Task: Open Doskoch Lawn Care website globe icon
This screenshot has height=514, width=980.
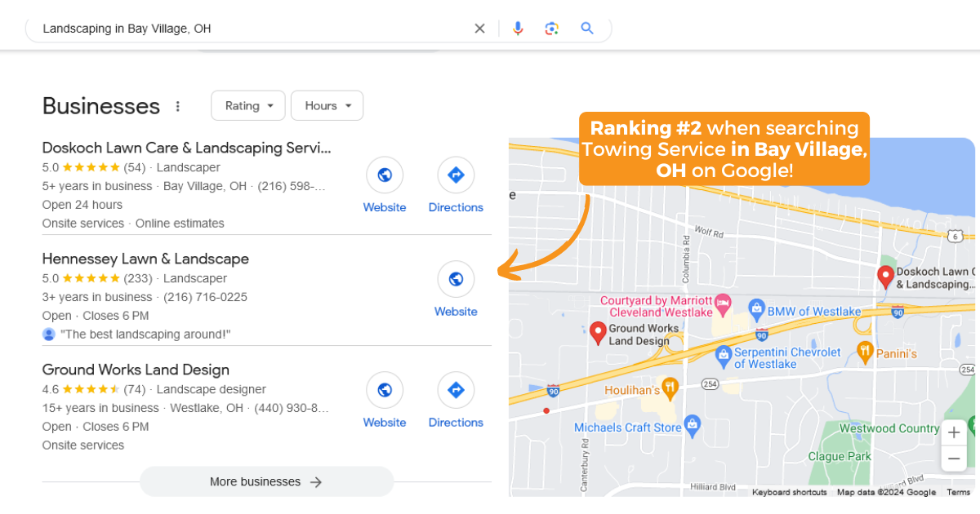Action: click(x=385, y=175)
